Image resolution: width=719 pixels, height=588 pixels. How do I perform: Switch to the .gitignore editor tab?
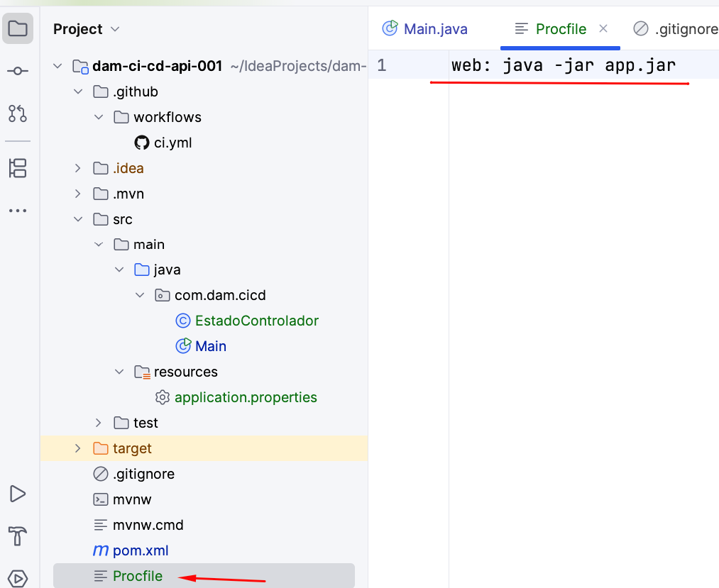pyautogui.click(x=676, y=29)
